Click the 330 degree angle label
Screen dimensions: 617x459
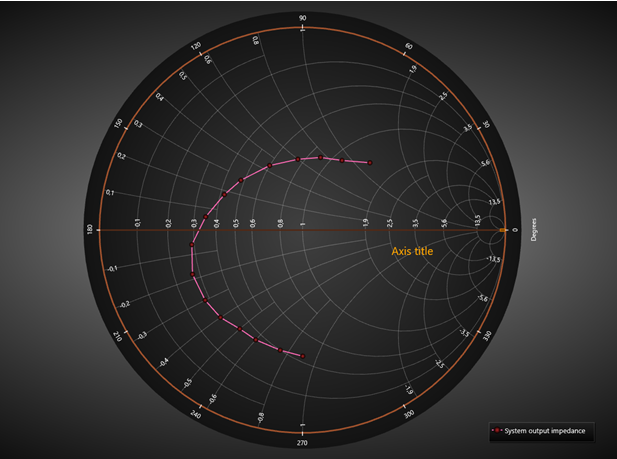point(487,336)
